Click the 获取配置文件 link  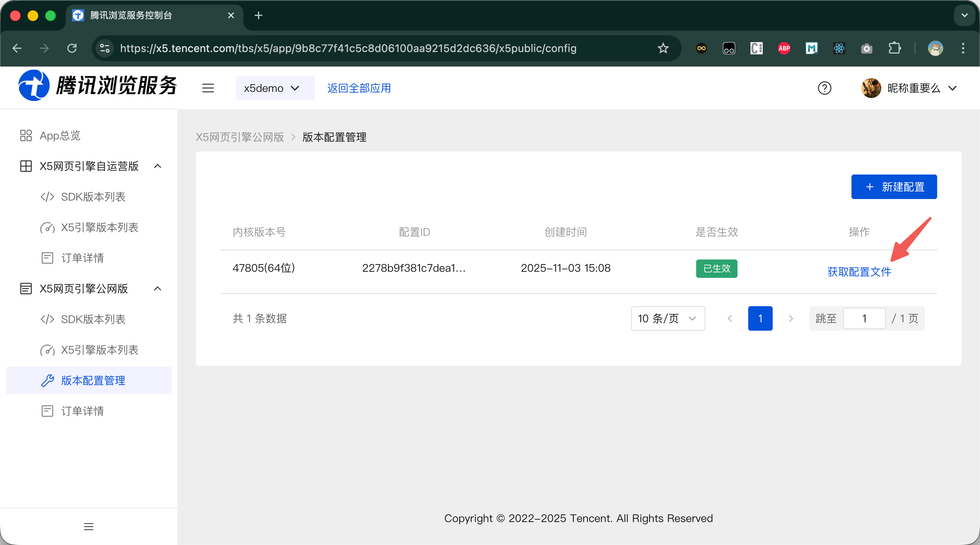click(x=859, y=272)
